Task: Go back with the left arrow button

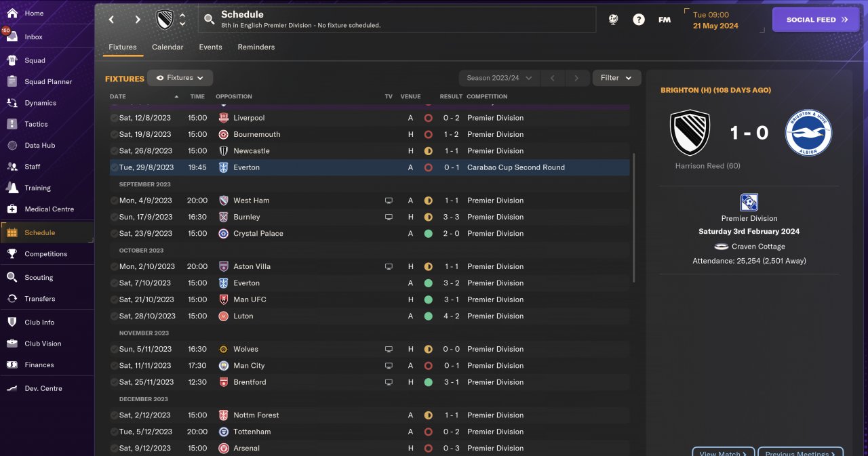Action: [112, 20]
